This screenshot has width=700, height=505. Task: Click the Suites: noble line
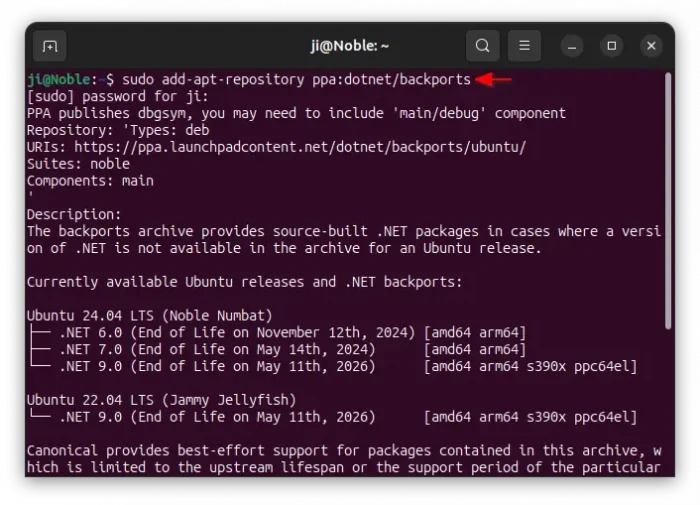78,164
